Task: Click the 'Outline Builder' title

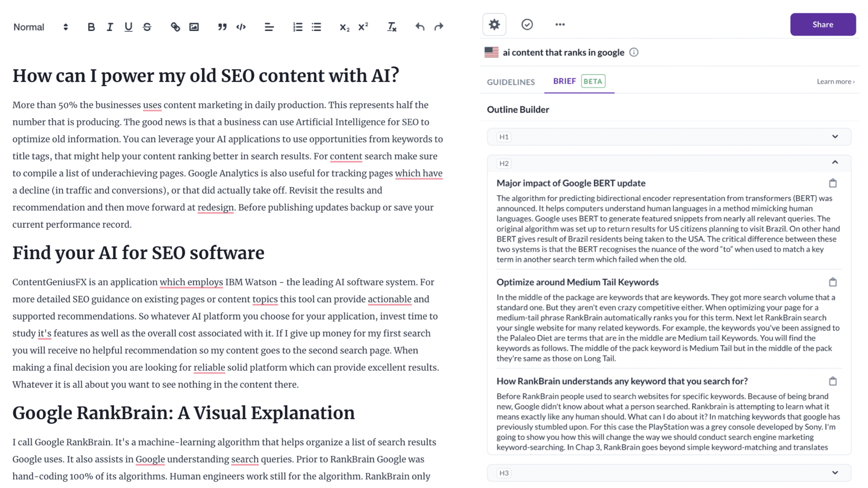Action: pos(518,109)
